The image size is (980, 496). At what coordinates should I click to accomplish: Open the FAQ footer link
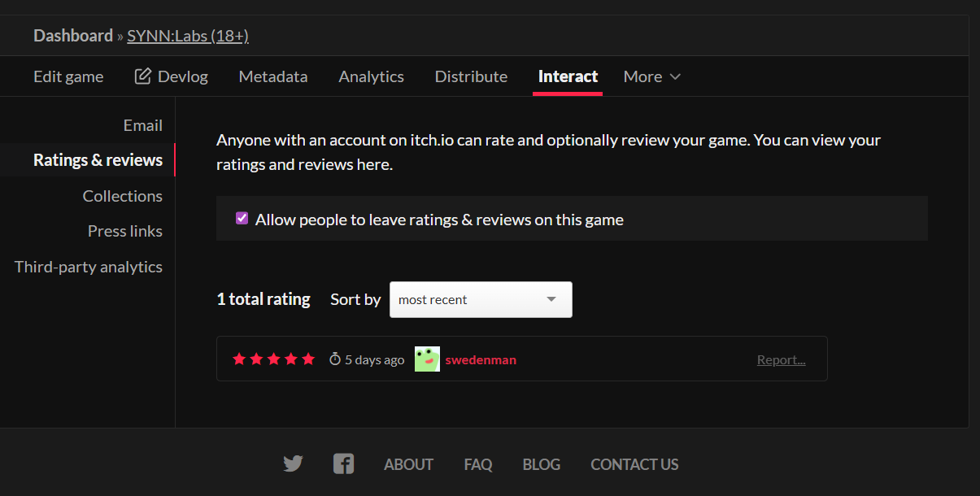coord(478,464)
